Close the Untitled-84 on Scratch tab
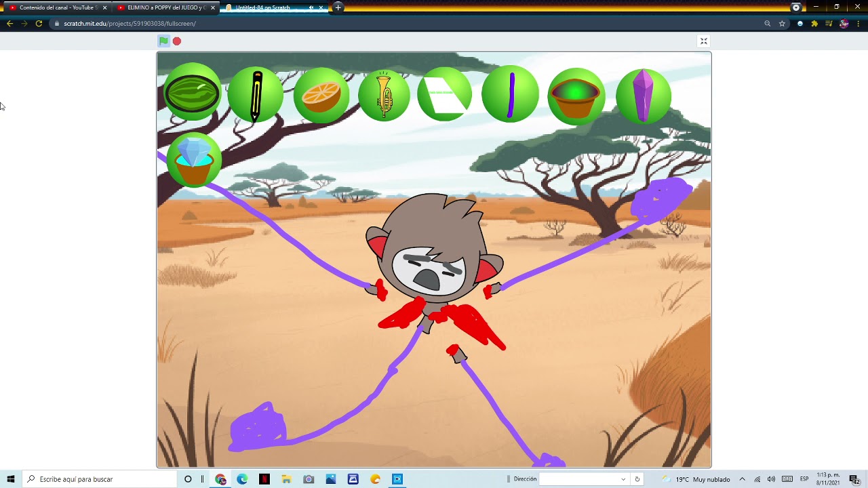Image resolution: width=868 pixels, height=488 pixels. (x=321, y=7)
